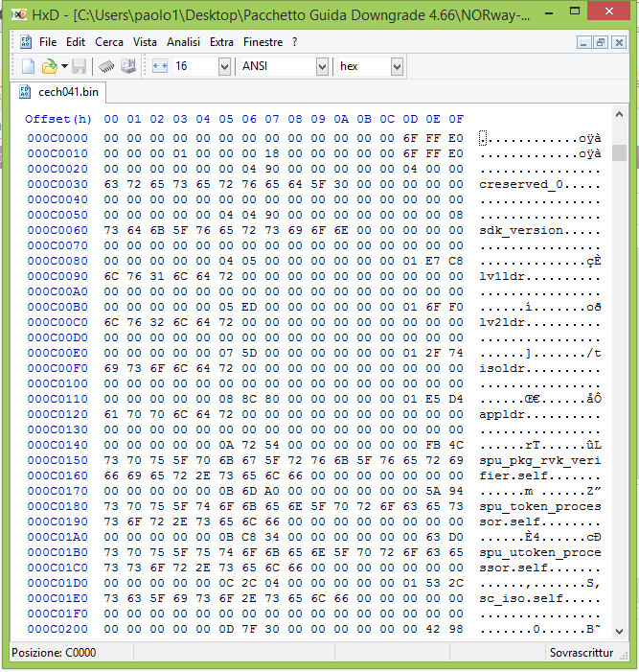The height and width of the screenshot is (672, 639).
Task: Click the Open RAM chip icon
Action: coord(106,66)
